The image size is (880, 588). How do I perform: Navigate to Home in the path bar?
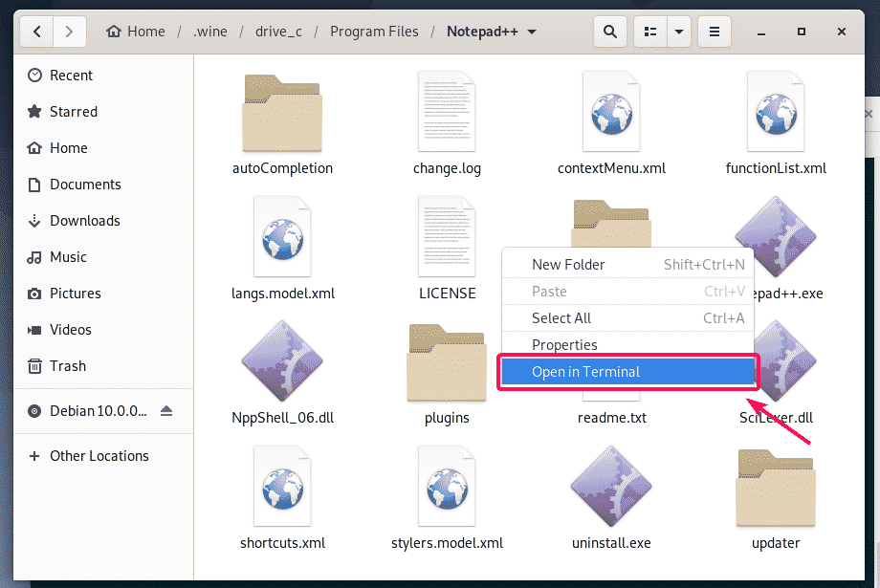point(136,32)
